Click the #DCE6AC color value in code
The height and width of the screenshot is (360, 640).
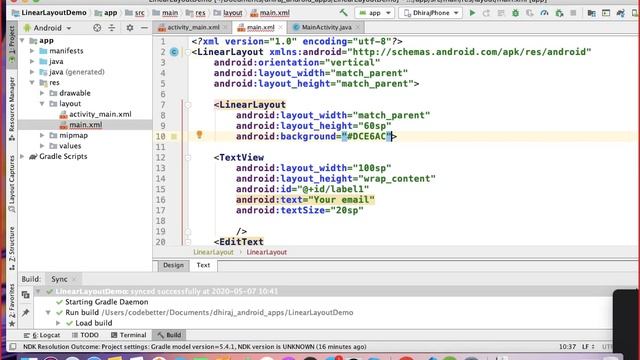[366, 136]
